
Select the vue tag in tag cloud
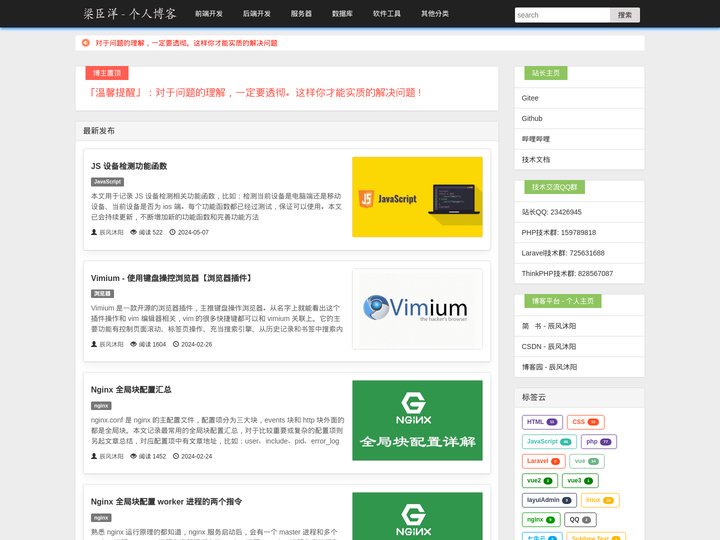587,461
